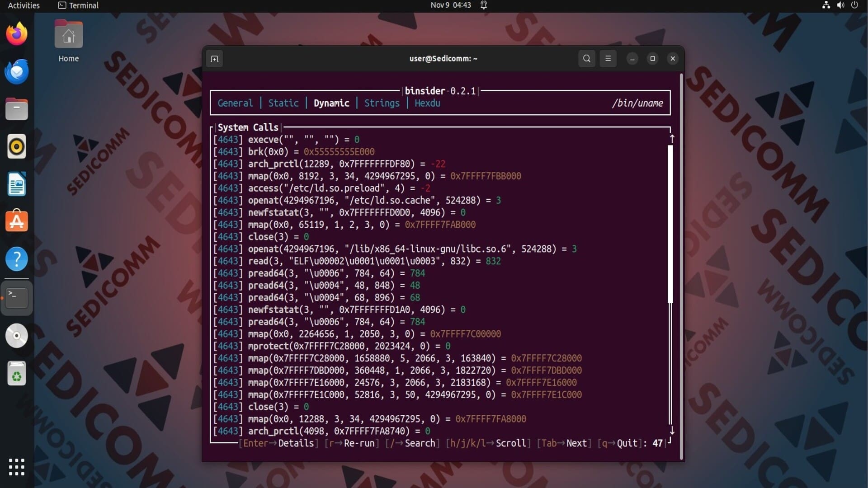Open the terminal hamburger menu
Viewport: 868px width, 488px height.
coord(608,58)
